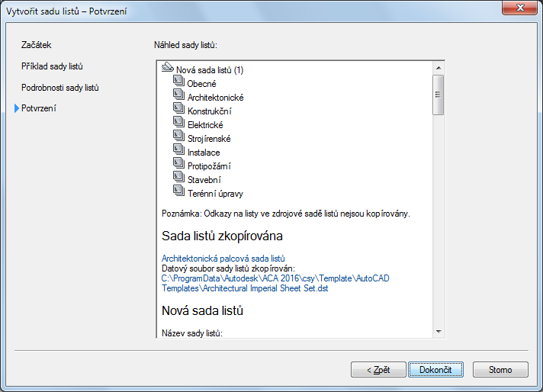The width and height of the screenshot is (543, 392).
Task: Go to the Začátek wizard step
Action: 37,46
